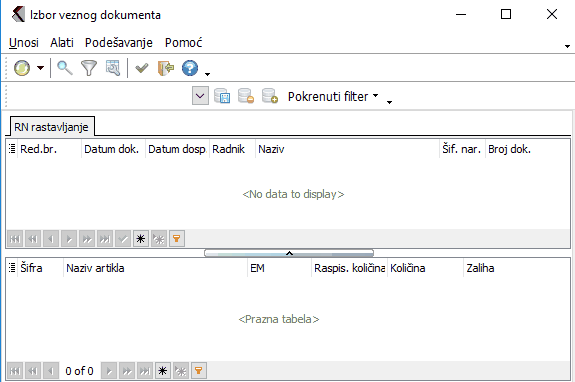Image resolution: width=575 pixels, height=382 pixels.
Task: Click the Zaliha column header
Action: pyautogui.click(x=516, y=268)
